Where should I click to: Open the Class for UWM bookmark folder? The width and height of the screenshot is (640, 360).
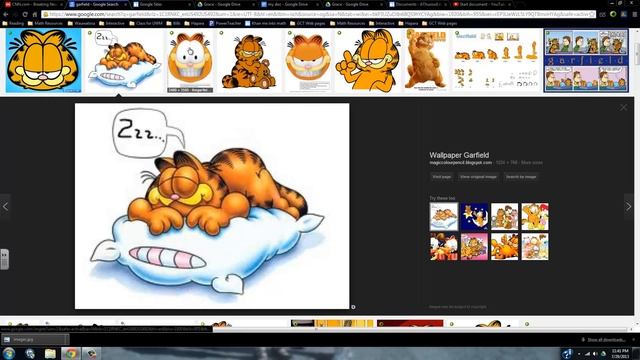click(x=146, y=23)
